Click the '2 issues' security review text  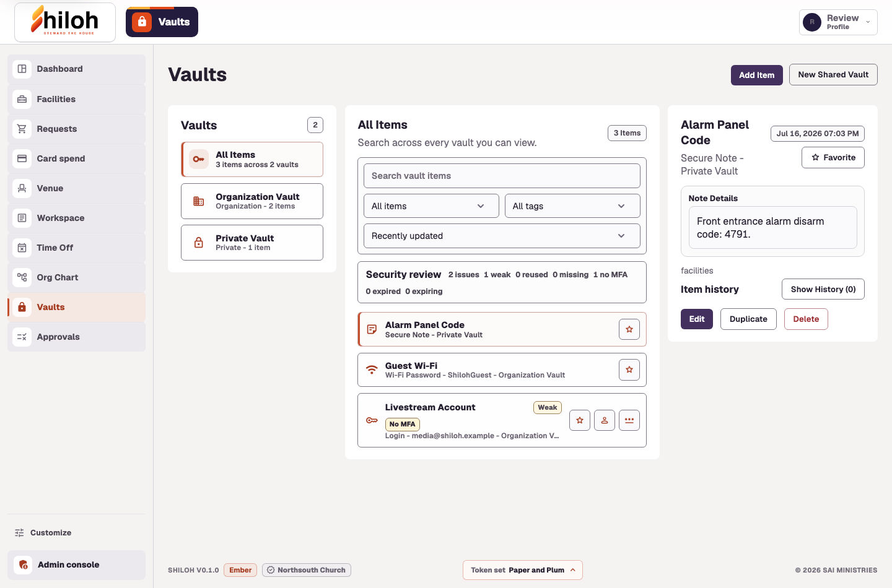pyautogui.click(x=464, y=275)
